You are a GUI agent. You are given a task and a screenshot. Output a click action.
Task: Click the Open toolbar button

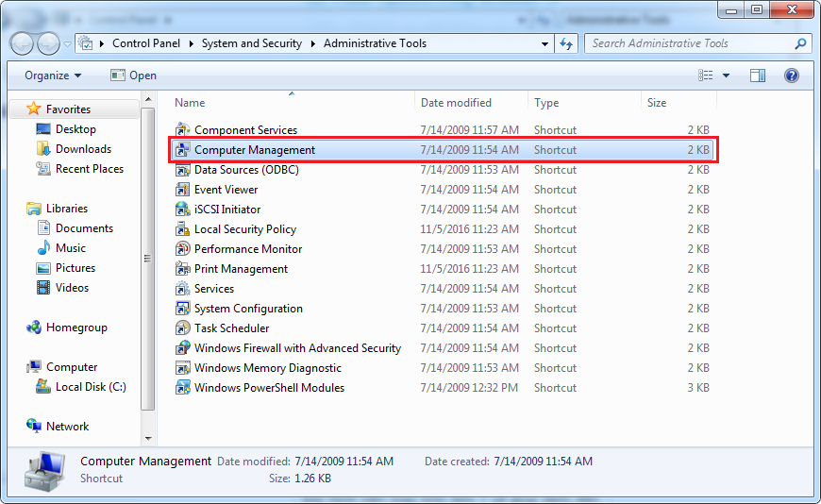[x=133, y=76]
